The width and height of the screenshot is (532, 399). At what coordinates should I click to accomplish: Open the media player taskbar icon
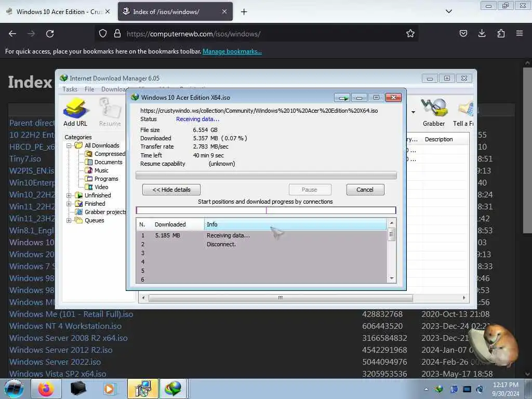click(109, 389)
